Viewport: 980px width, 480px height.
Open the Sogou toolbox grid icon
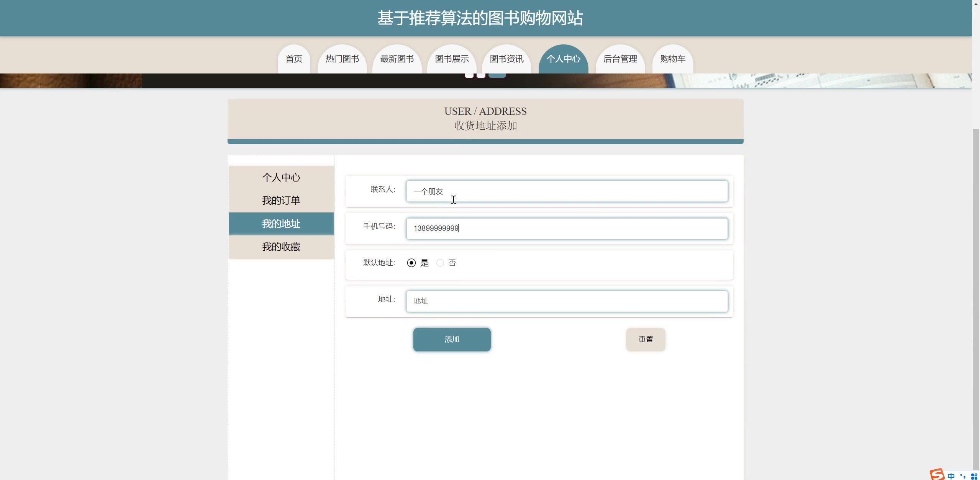pos(974,476)
